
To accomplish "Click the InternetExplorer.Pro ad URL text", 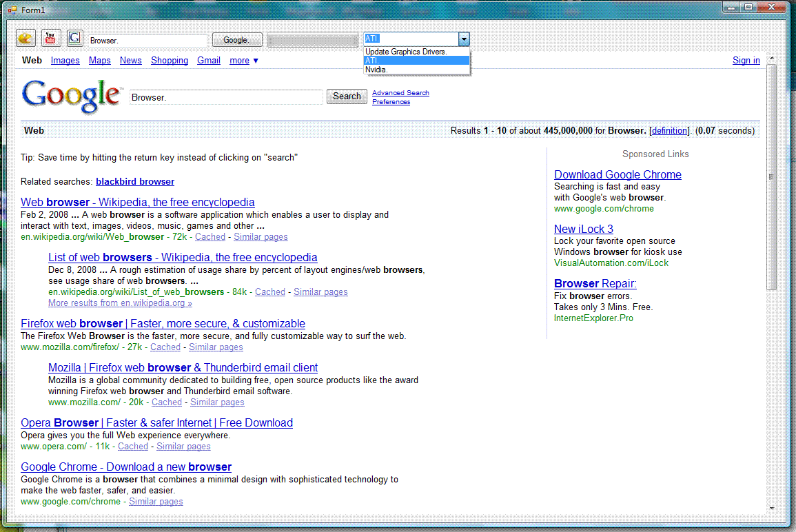I will click(x=593, y=318).
